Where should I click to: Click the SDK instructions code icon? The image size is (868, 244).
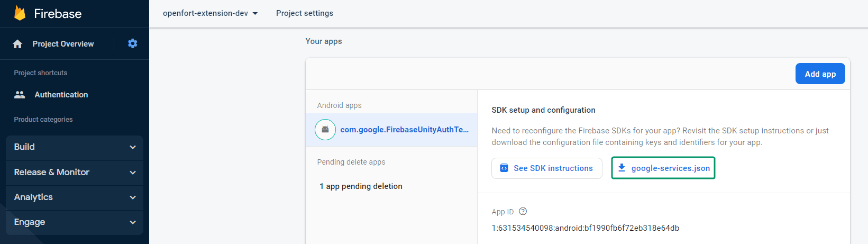[504, 168]
